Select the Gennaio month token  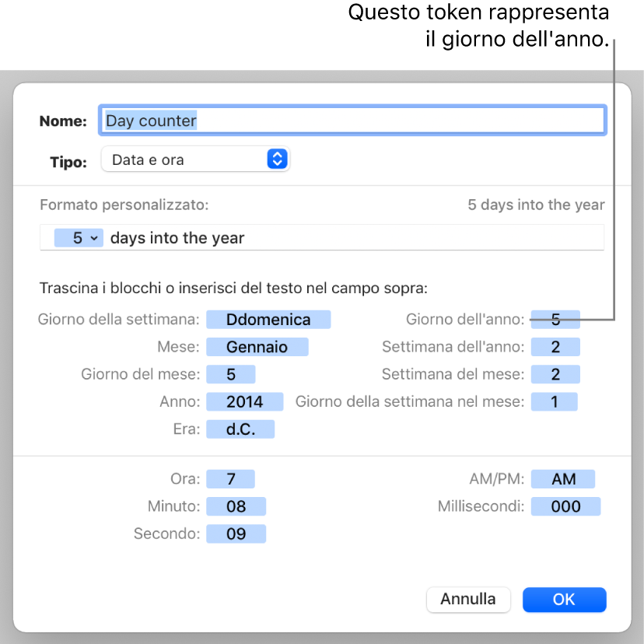pyautogui.click(x=257, y=347)
